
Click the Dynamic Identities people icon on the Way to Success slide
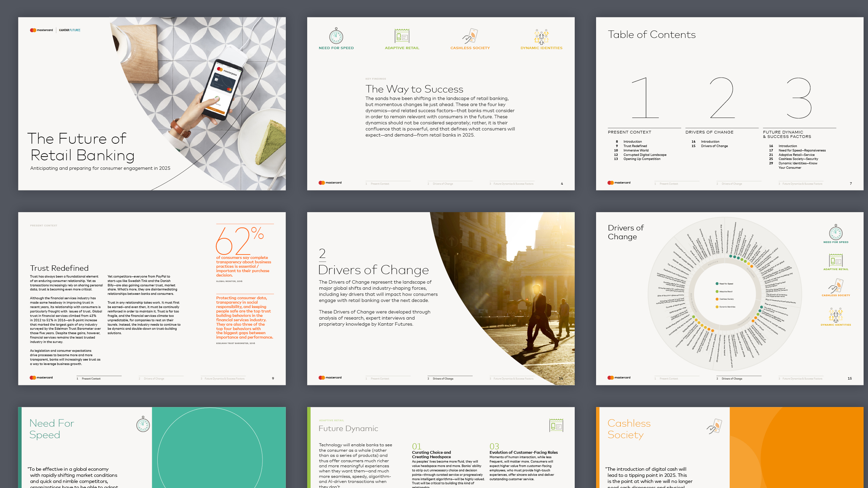(541, 37)
